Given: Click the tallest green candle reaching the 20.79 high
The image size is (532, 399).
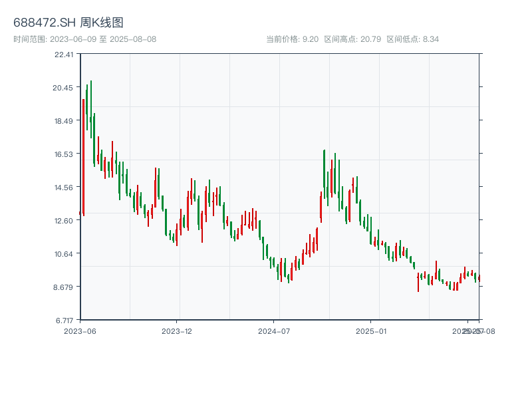Looking at the screenshot, I should (91, 109).
